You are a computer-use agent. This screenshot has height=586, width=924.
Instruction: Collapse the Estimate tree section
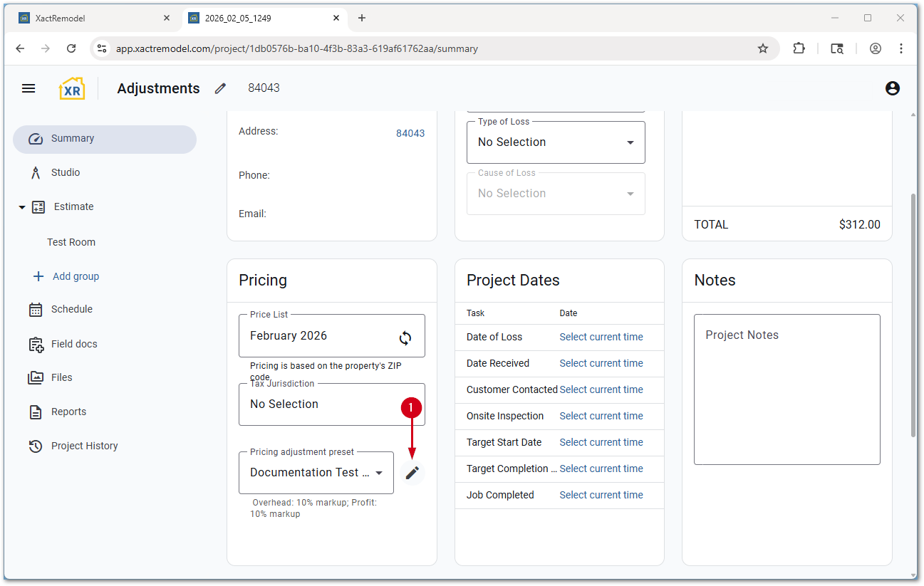tap(22, 207)
